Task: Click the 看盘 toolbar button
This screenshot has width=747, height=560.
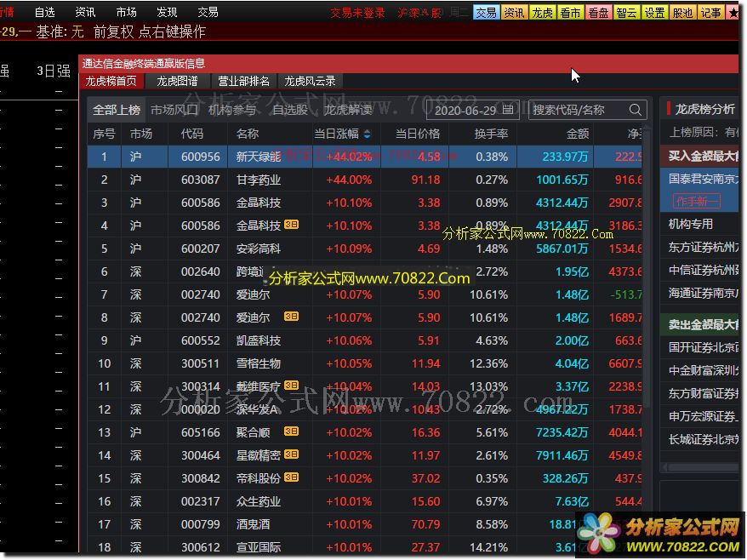Action: 598,13
